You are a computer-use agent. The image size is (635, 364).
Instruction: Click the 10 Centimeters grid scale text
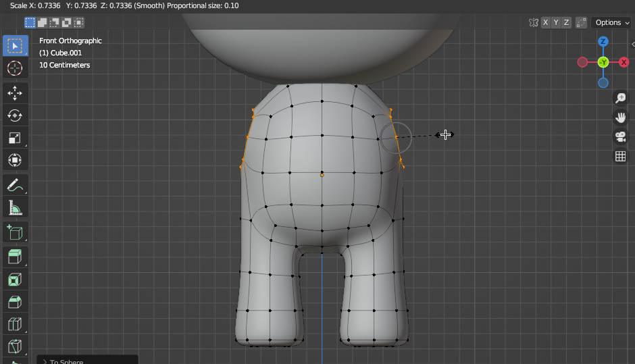[x=64, y=65]
